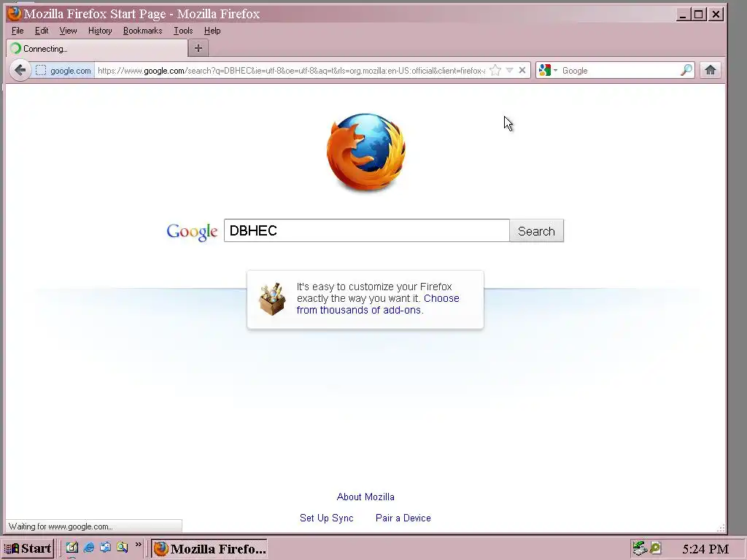Open the Help menu

(212, 31)
